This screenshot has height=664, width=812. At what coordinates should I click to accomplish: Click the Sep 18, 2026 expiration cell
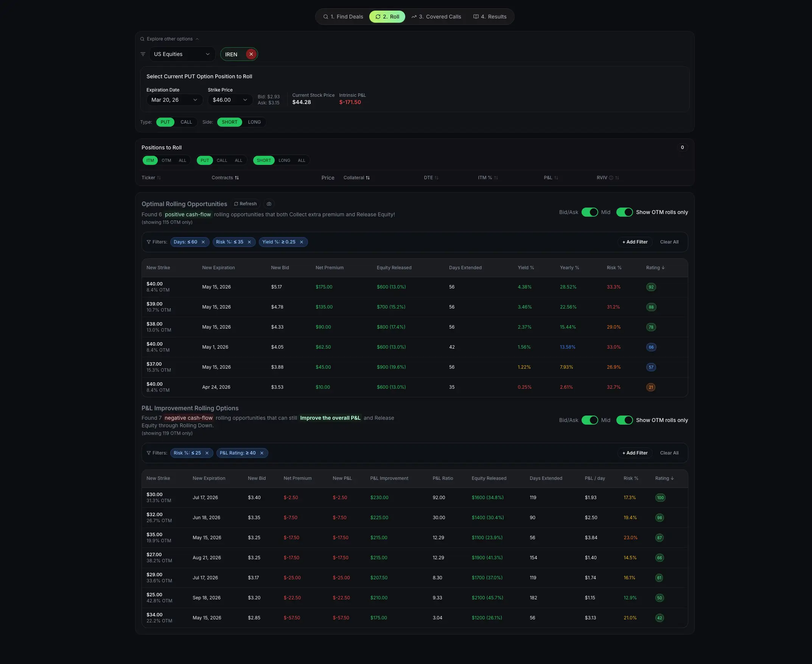pyautogui.click(x=206, y=598)
